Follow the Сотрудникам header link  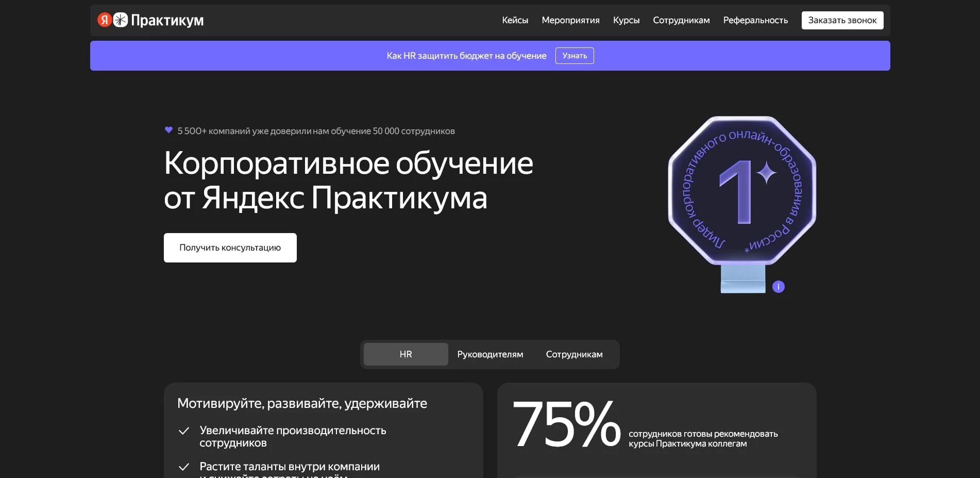click(x=681, y=20)
